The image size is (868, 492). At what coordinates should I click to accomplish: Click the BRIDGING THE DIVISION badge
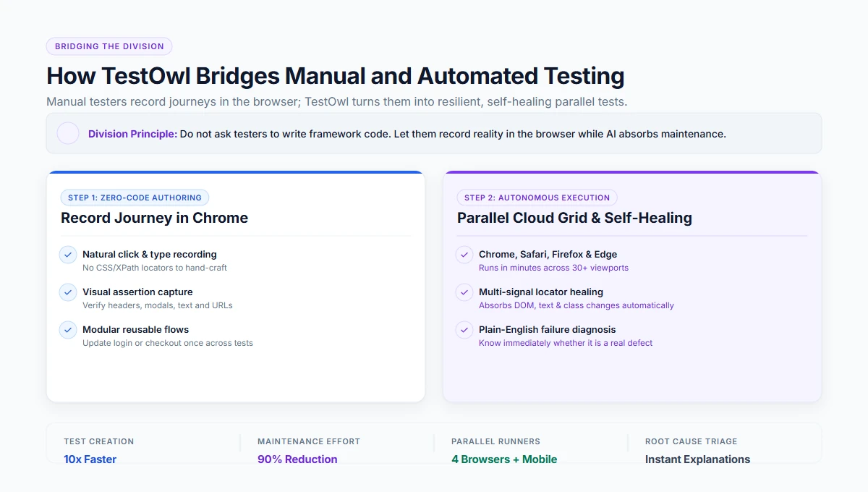[109, 46]
